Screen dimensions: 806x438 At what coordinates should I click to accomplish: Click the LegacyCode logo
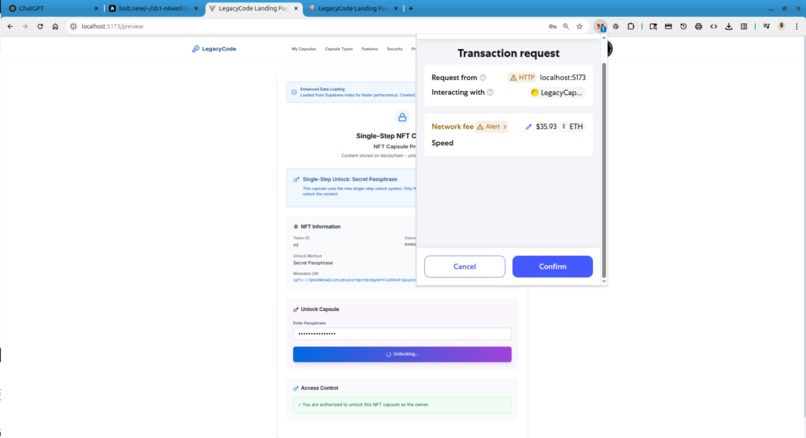click(x=214, y=49)
